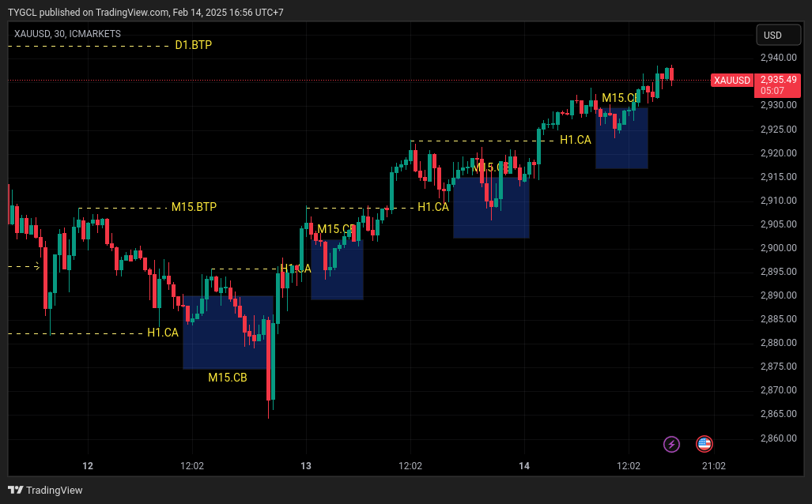Click date 14 on the time axis
812x504 pixels.
(524, 466)
